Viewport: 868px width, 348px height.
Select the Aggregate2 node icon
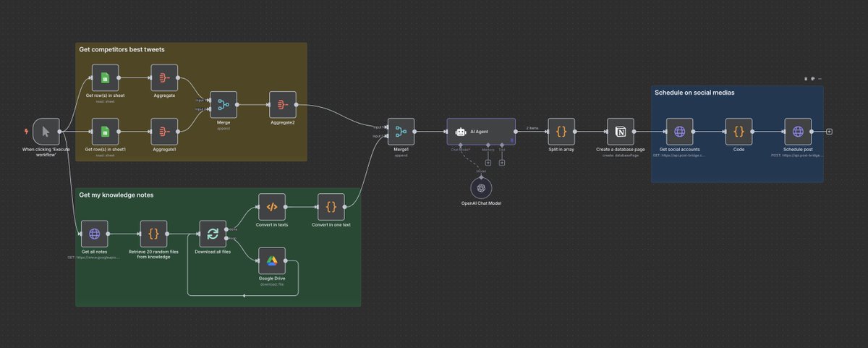click(283, 105)
